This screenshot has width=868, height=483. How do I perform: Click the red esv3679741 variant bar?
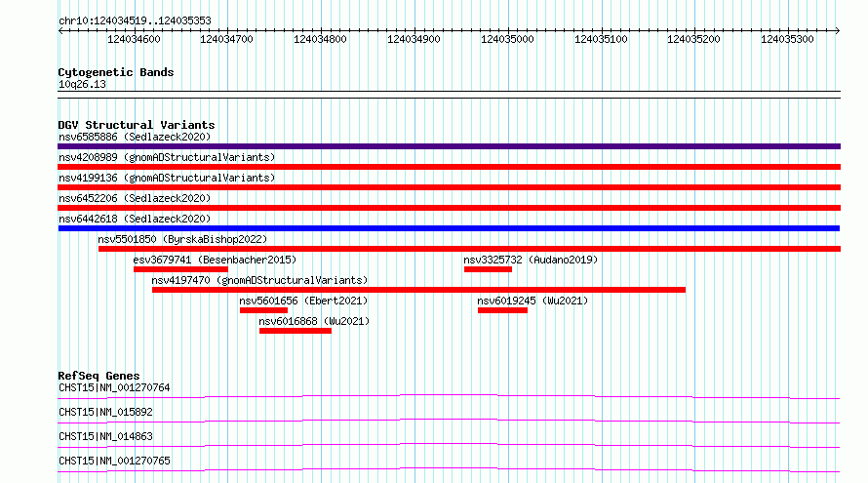(x=180, y=269)
